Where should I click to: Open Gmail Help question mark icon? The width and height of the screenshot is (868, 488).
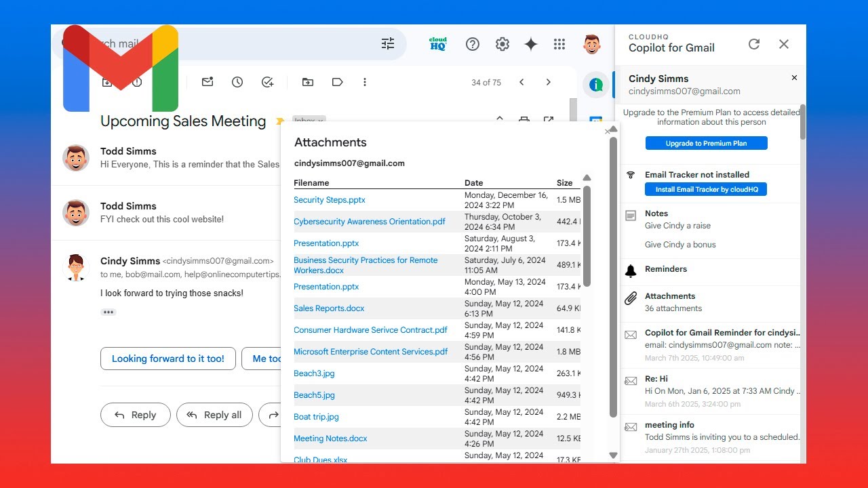tap(473, 44)
